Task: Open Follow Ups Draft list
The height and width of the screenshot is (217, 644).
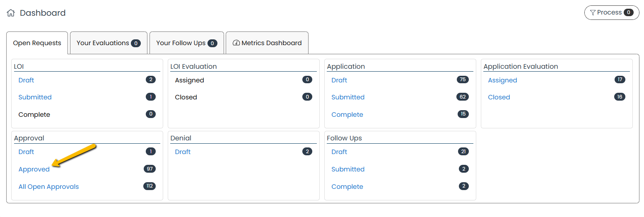Action: [x=339, y=152]
